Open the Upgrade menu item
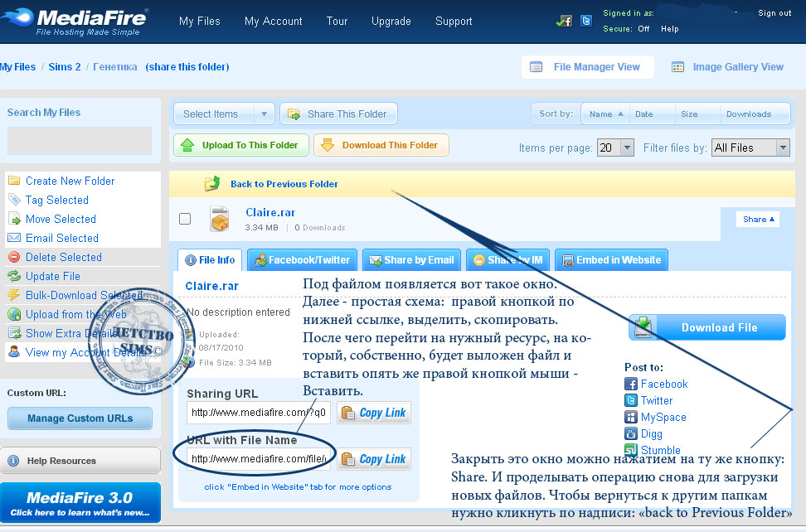806x532 pixels. (391, 21)
